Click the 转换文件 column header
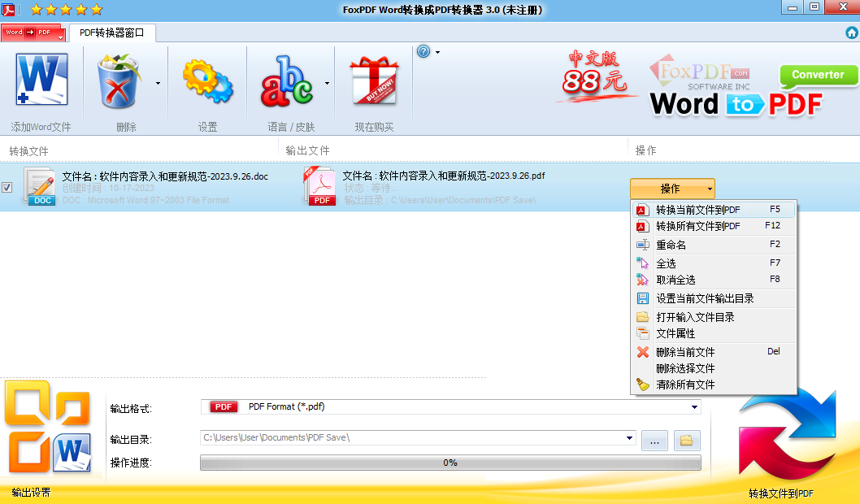The image size is (860, 504). [x=28, y=151]
